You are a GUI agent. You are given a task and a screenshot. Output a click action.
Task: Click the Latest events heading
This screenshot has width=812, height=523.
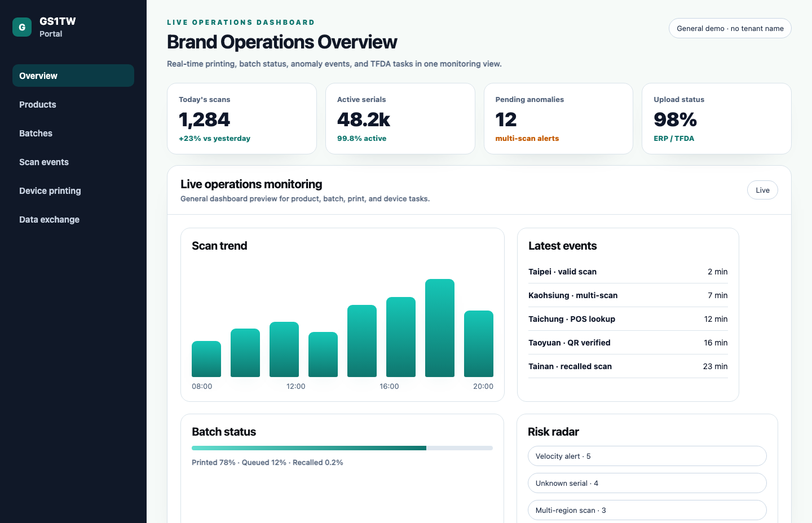[562, 246]
